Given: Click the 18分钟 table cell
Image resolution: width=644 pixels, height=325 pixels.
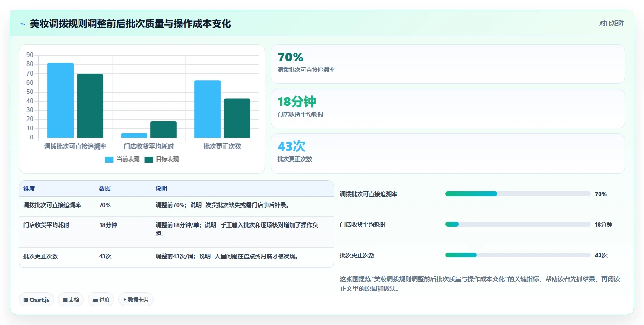Looking at the screenshot, I should pos(108,225).
